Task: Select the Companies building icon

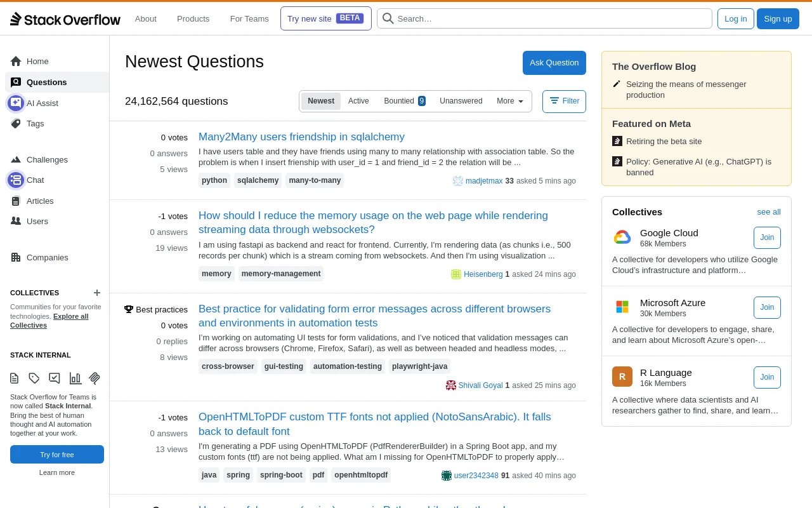Action: point(16,257)
